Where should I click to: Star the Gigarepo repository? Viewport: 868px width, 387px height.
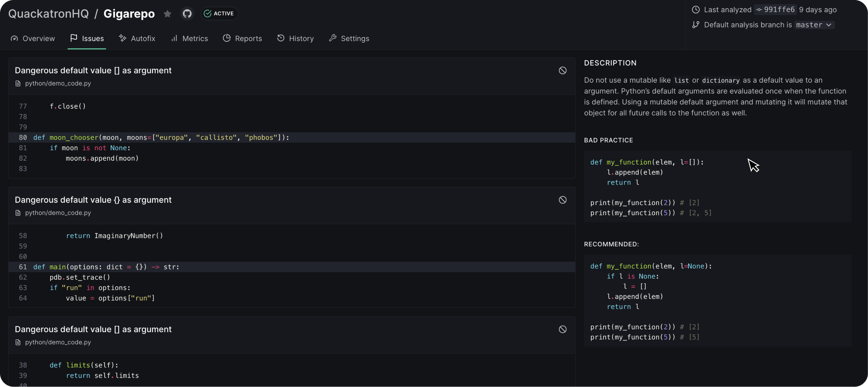(167, 14)
